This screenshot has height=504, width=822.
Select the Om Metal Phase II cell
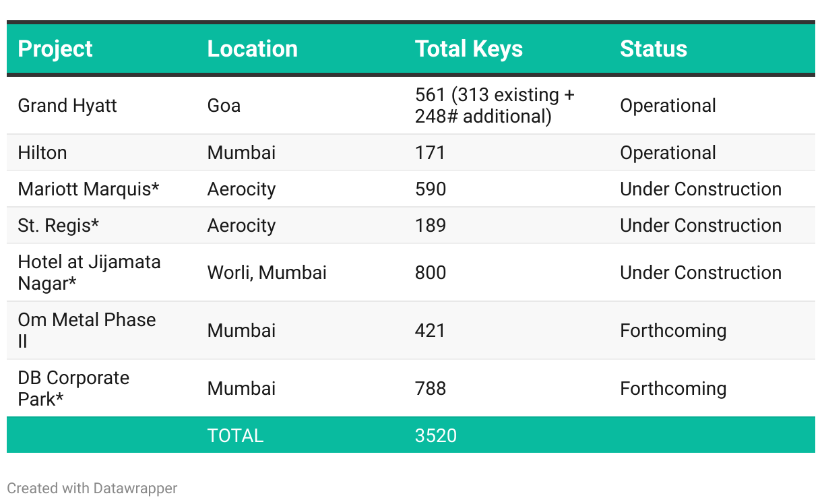tap(86, 330)
